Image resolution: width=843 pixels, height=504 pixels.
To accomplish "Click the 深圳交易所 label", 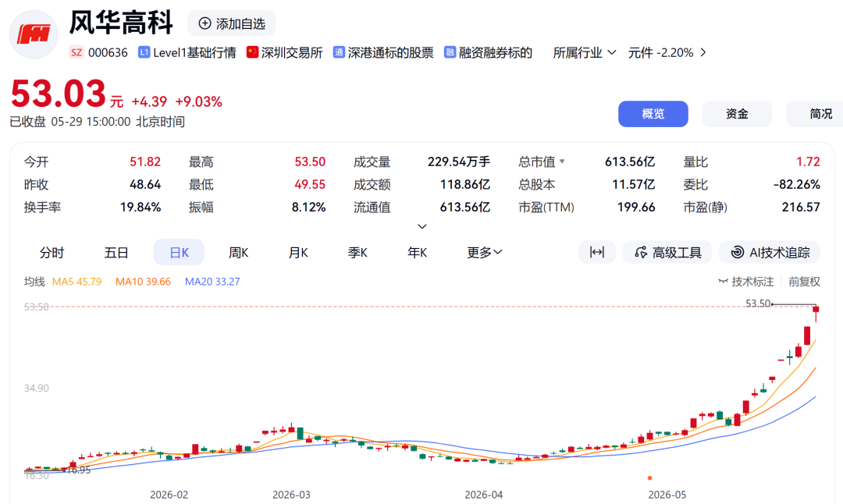I will [292, 52].
